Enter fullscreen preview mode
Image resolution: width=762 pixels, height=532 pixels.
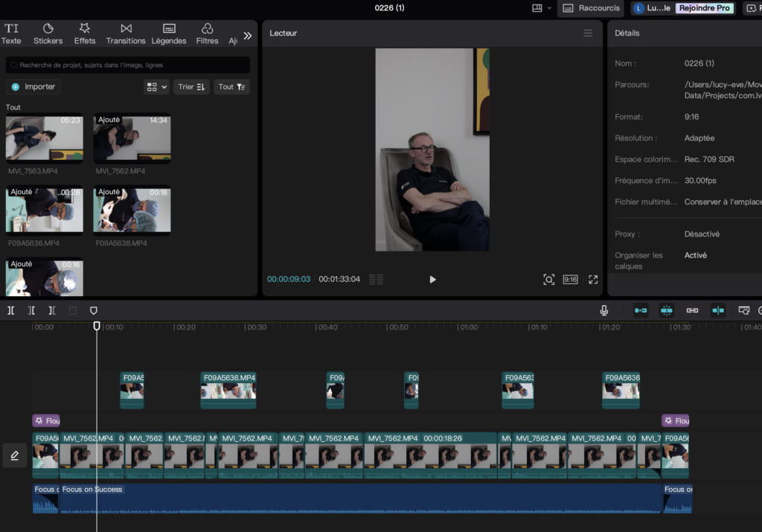593,280
